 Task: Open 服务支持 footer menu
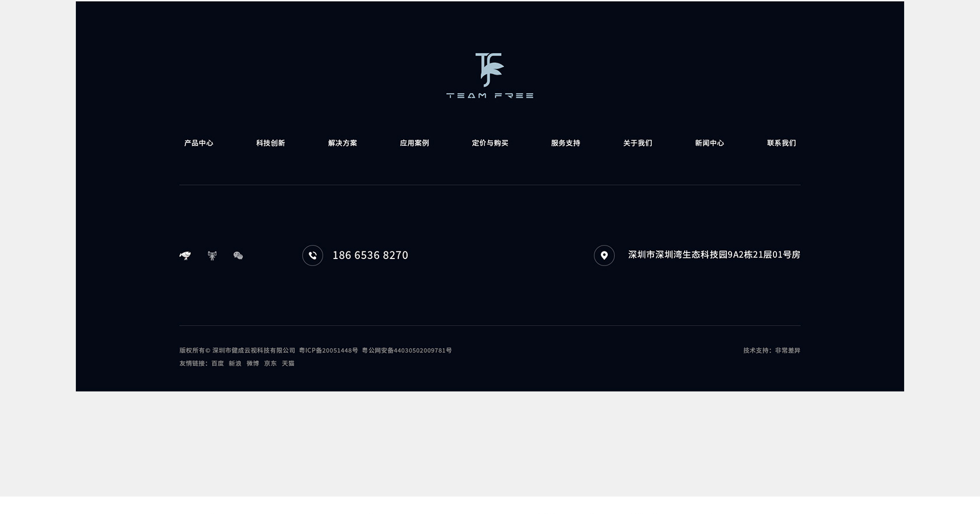tap(566, 143)
